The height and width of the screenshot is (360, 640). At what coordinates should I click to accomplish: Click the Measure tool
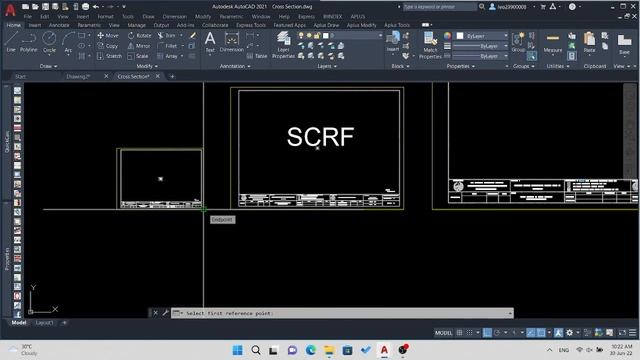point(553,43)
